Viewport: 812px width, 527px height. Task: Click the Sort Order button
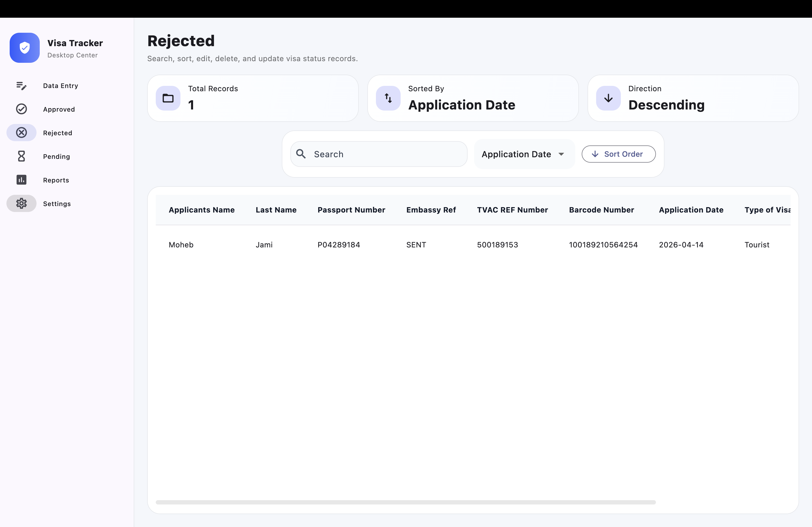(618, 154)
